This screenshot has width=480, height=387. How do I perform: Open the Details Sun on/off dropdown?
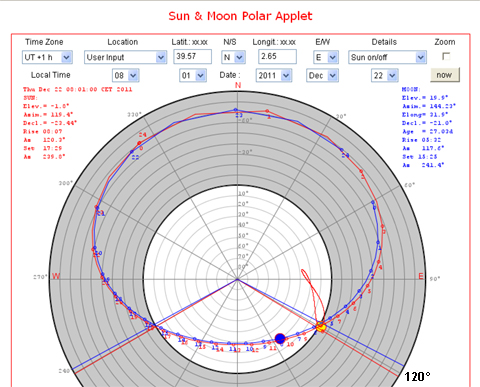point(387,57)
